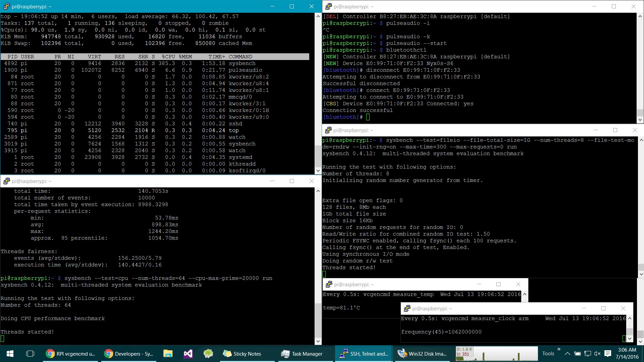644x362 pixels.
Task: Select the 'SSH, Telnet and...' PuTTY taskbar button
Action: 364,354
